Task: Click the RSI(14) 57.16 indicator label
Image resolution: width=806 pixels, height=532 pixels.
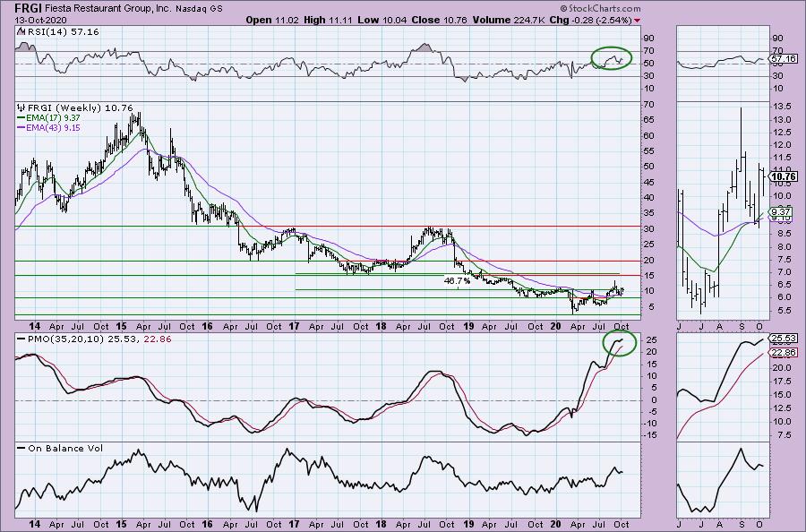Action: point(63,32)
